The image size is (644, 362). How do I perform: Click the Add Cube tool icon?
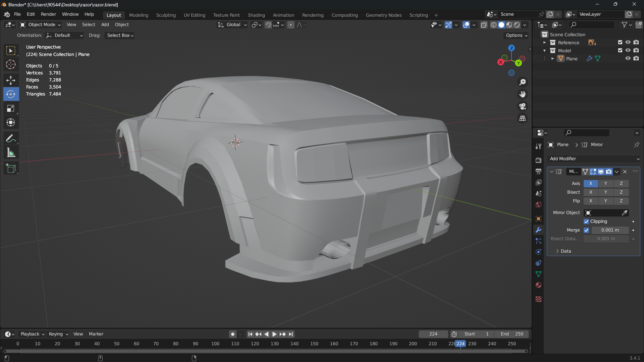(x=11, y=168)
